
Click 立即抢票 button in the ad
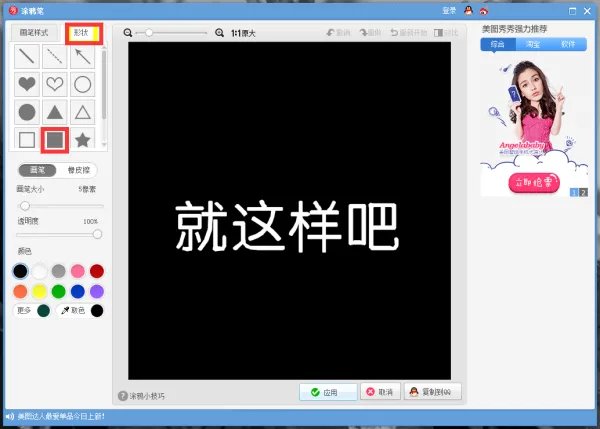(534, 182)
